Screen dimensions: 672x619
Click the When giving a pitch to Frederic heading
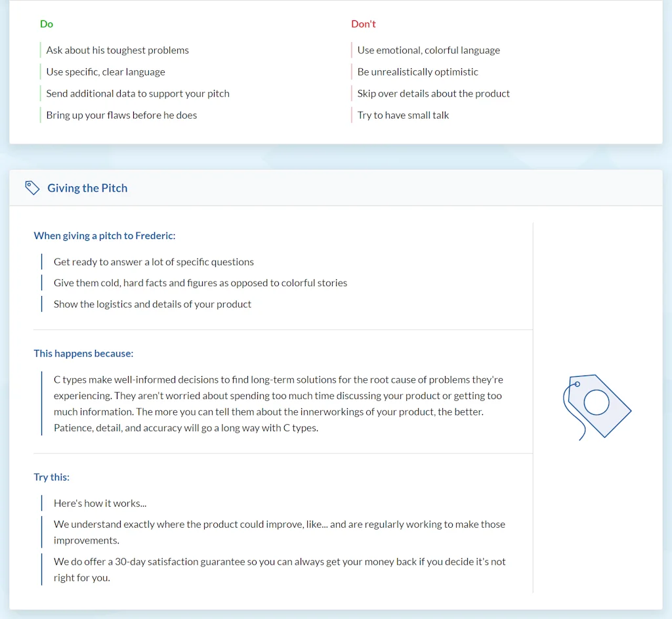point(104,235)
